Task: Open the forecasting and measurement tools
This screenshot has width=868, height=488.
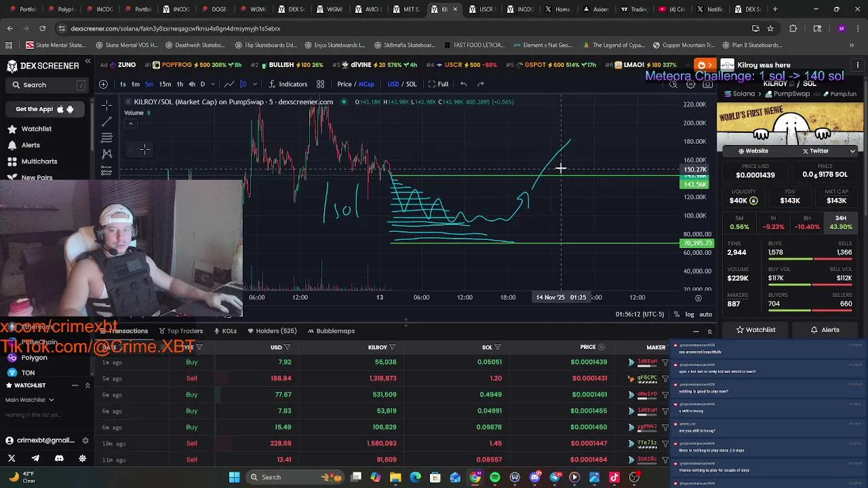Action: 106,170
